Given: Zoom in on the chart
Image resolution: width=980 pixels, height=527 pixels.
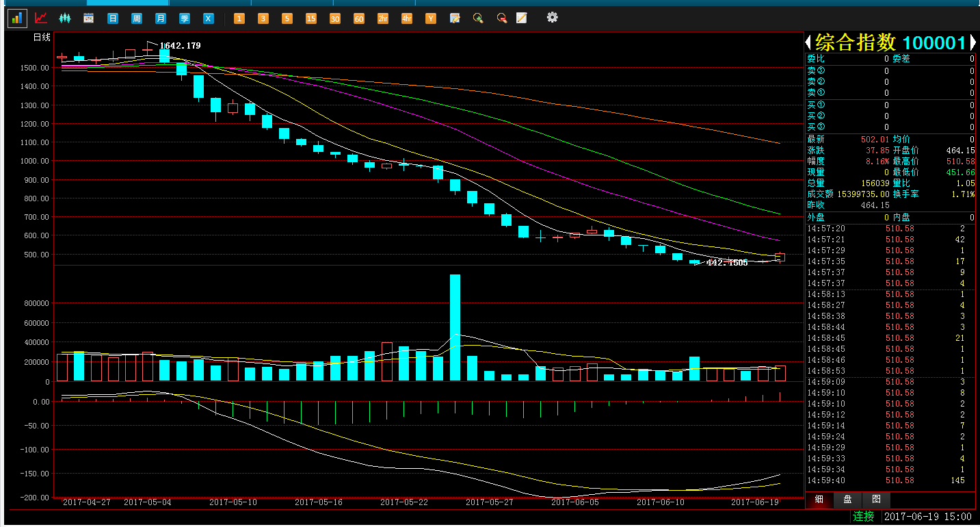Looking at the screenshot, I should click(478, 18).
